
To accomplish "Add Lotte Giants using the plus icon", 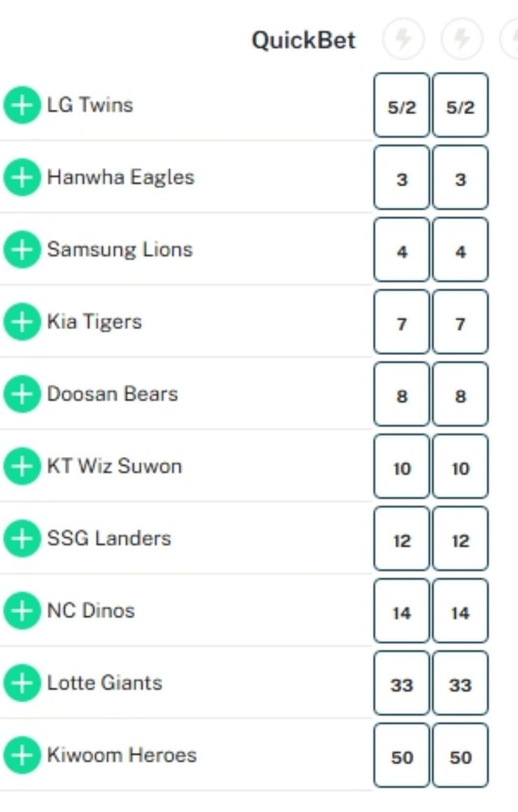I will pyautogui.click(x=22, y=683).
